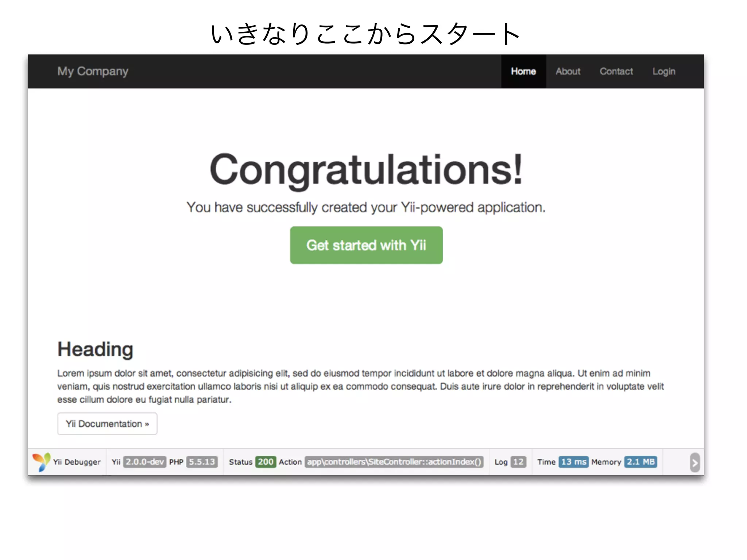Click the Yii logo icon in debugger toolbar
This screenshot has width=747, height=560.
[41, 462]
